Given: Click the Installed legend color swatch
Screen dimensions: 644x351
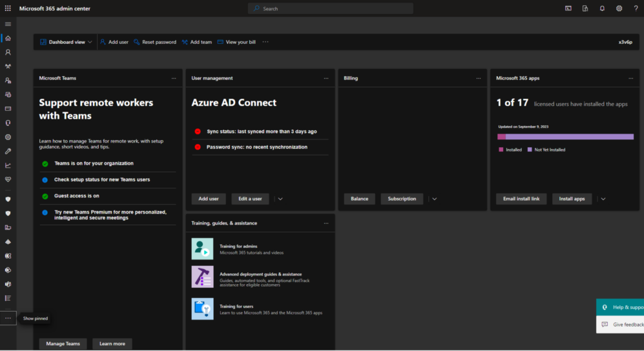Looking at the screenshot, I should [501, 150].
